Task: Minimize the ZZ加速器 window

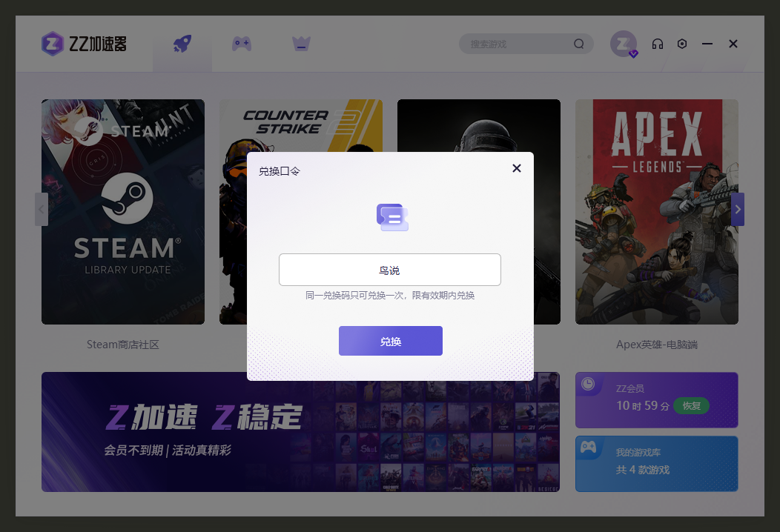Action: [707, 44]
